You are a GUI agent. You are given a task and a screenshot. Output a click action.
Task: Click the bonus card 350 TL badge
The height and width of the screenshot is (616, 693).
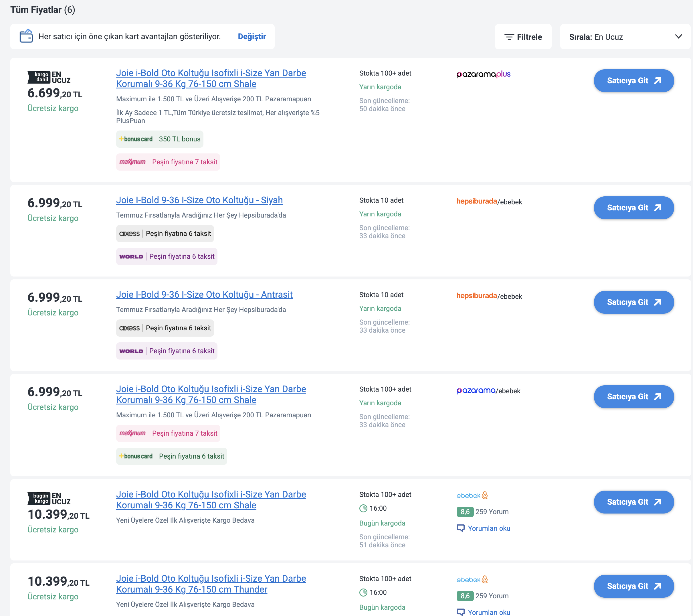coord(160,139)
